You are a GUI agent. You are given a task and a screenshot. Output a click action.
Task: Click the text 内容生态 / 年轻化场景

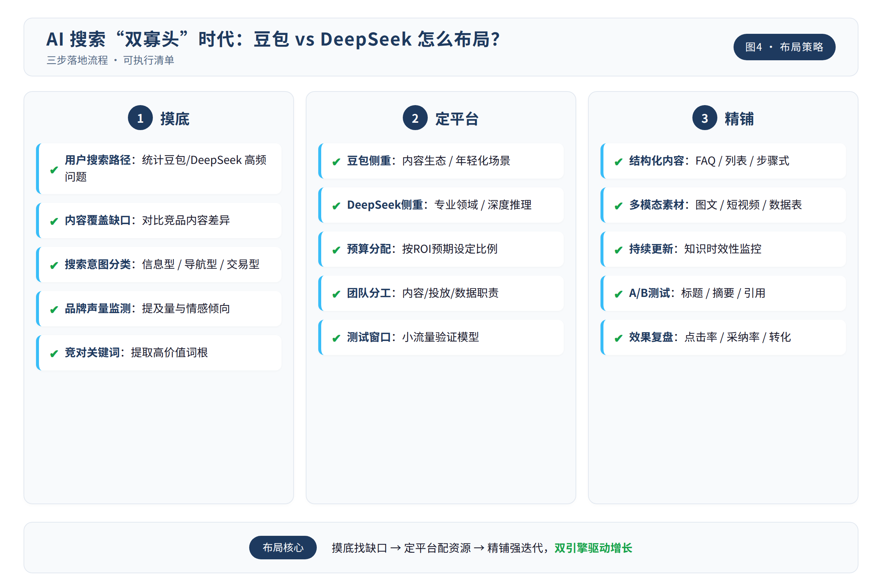(456, 161)
